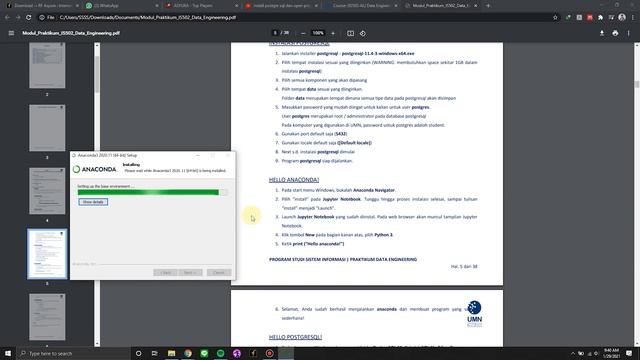Open File Explorer from taskbar
The image size is (640, 360).
(x=171, y=353)
